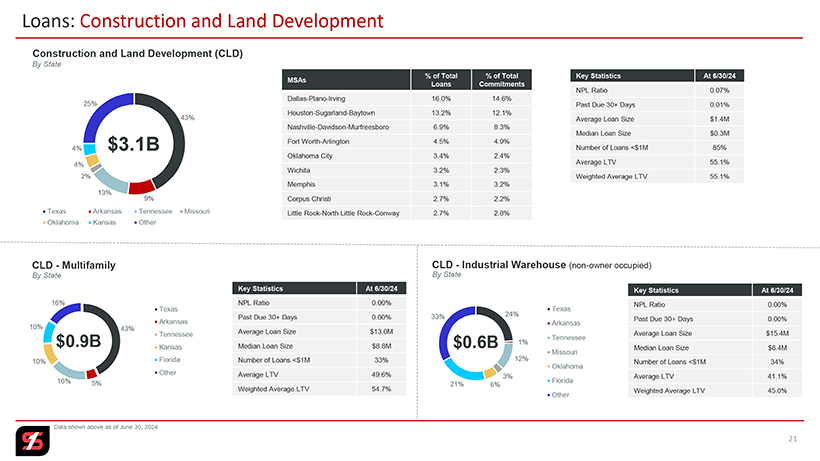
Task: Click the % of Total Commitments header
Action: click(x=501, y=80)
